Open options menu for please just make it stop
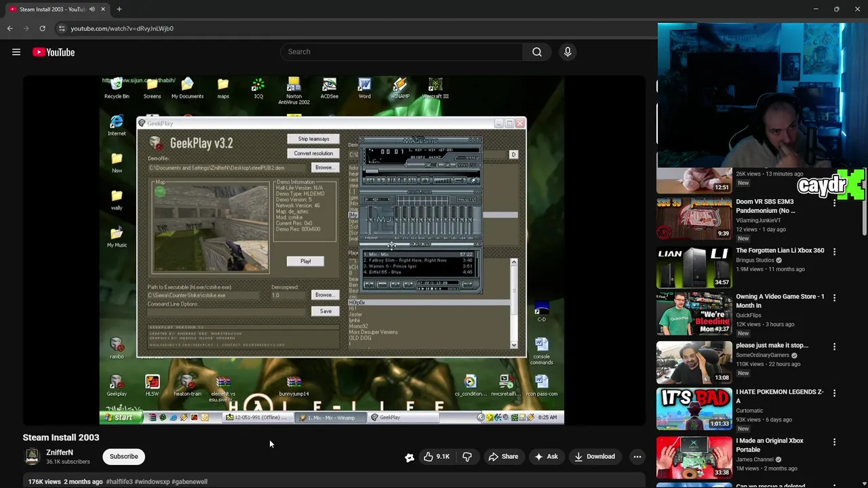The width and height of the screenshot is (868, 488). (835, 346)
